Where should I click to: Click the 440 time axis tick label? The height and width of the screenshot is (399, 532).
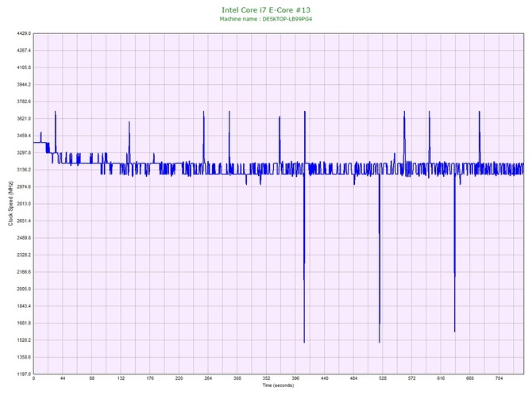[x=325, y=378]
